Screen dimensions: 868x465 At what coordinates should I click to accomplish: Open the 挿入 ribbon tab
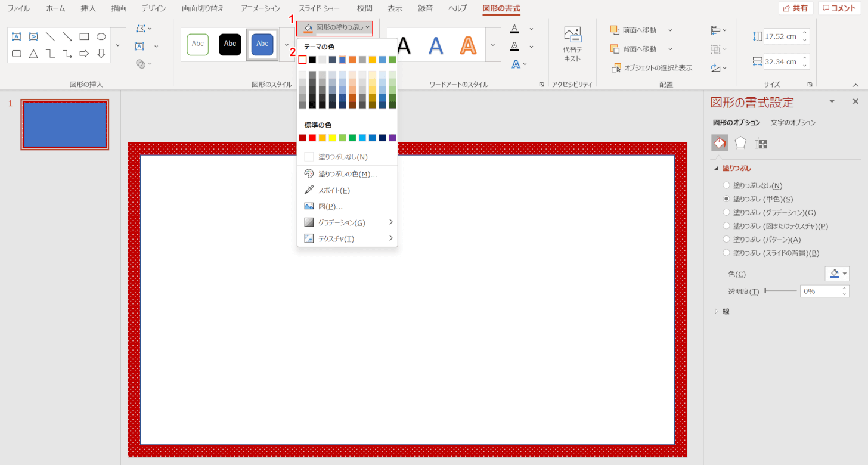click(88, 8)
